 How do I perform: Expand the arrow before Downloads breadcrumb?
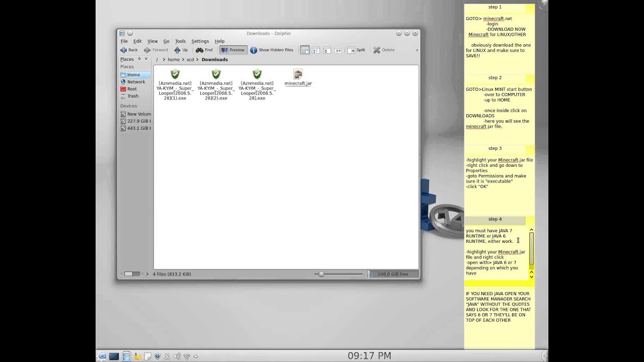tap(197, 59)
